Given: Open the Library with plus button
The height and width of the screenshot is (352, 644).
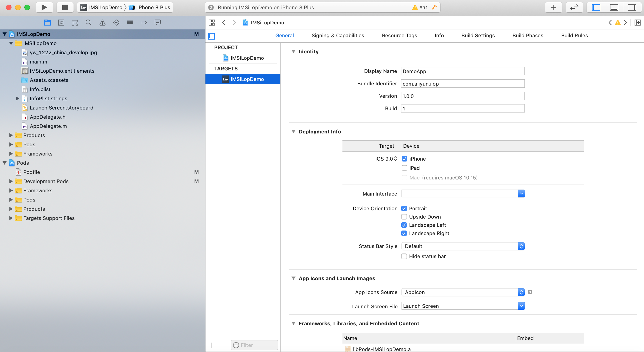Looking at the screenshot, I should 553,7.
